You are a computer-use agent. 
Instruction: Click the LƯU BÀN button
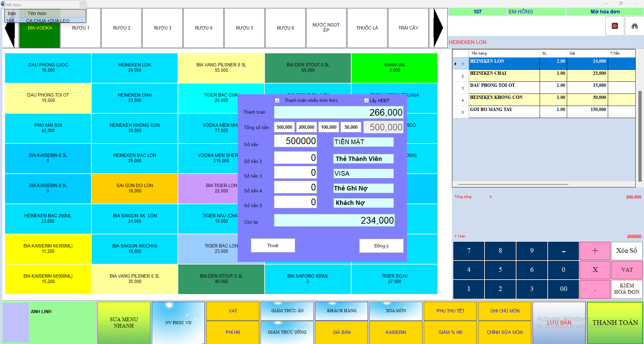[x=559, y=323]
